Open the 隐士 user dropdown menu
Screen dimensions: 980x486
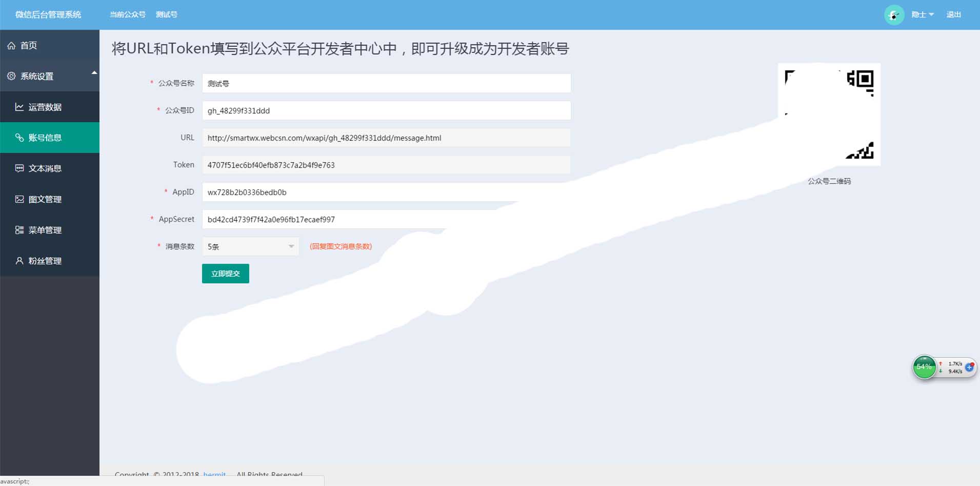pos(923,15)
